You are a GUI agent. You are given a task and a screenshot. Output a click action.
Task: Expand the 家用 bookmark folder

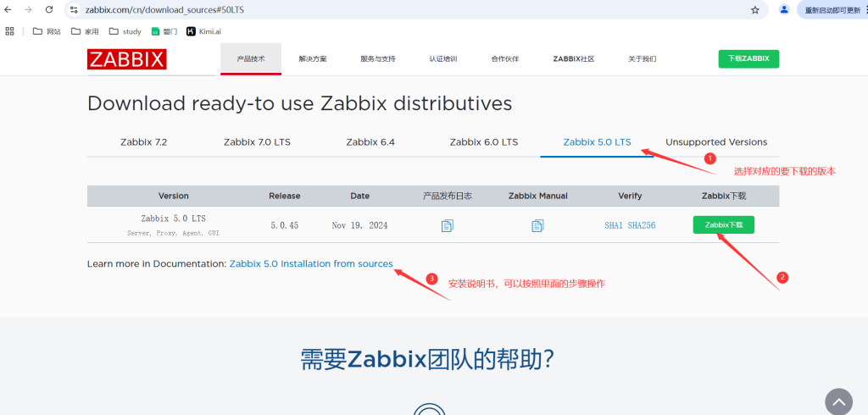86,31
